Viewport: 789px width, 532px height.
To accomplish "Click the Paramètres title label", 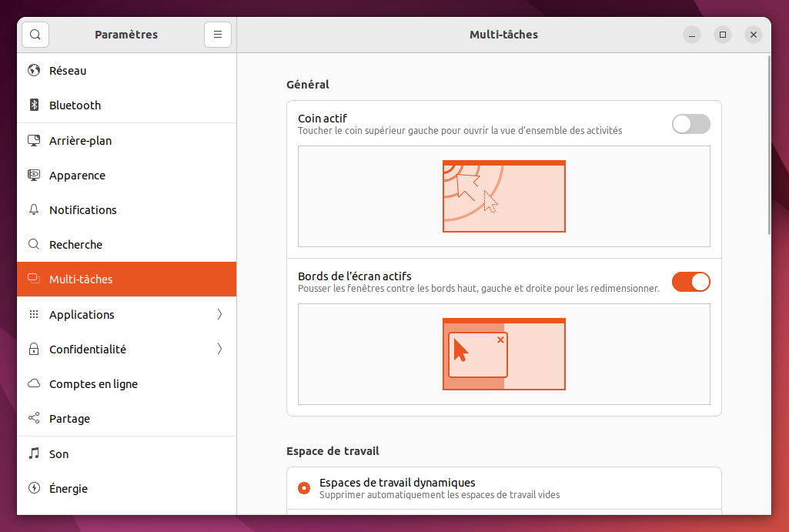I will (126, 35).
